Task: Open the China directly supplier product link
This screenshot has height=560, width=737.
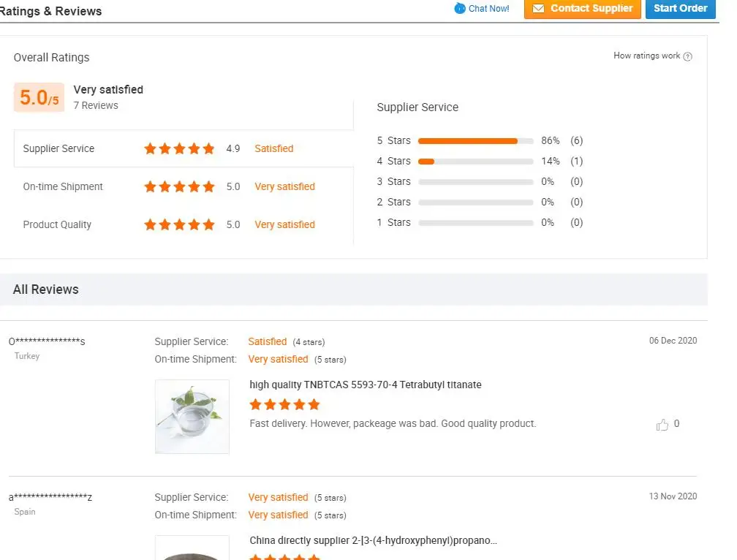Action: coord(373,540)
